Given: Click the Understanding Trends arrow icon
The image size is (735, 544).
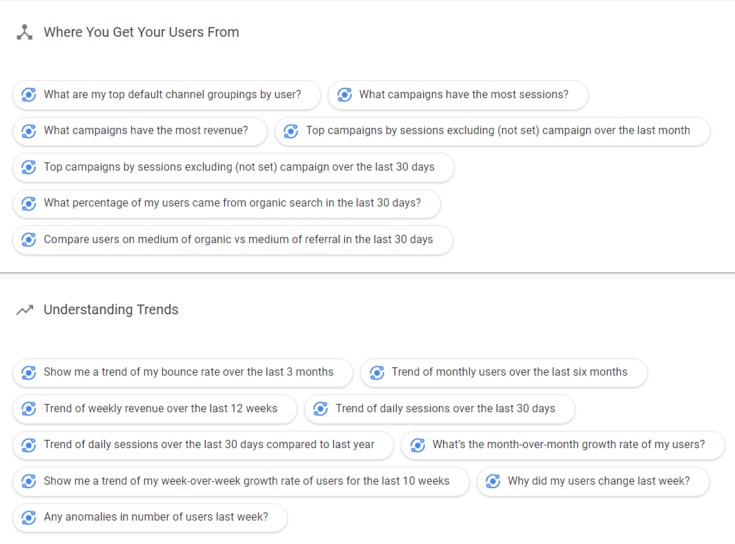Looking at the screenshot, I should [x=25, y=310].
